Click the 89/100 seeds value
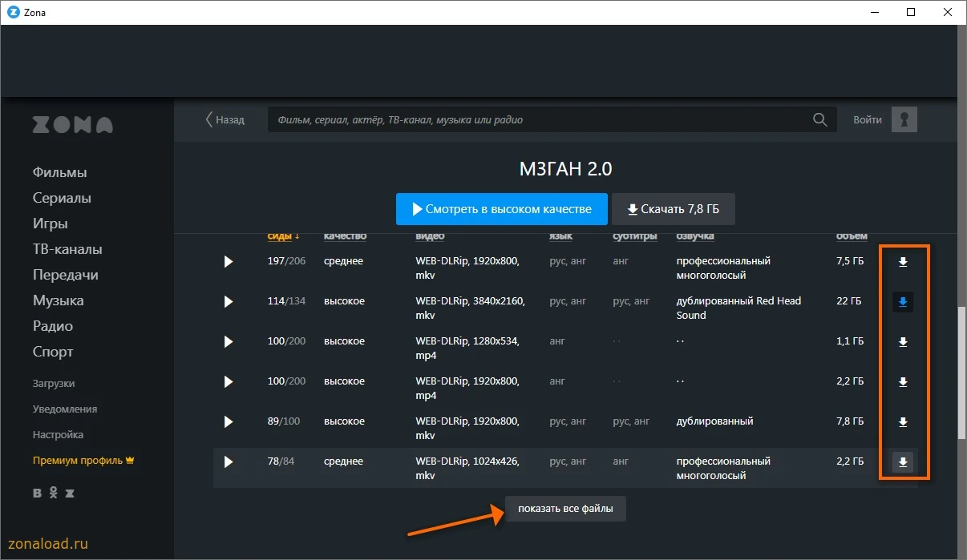The image size is (967, 560). [x=284, y=421]
